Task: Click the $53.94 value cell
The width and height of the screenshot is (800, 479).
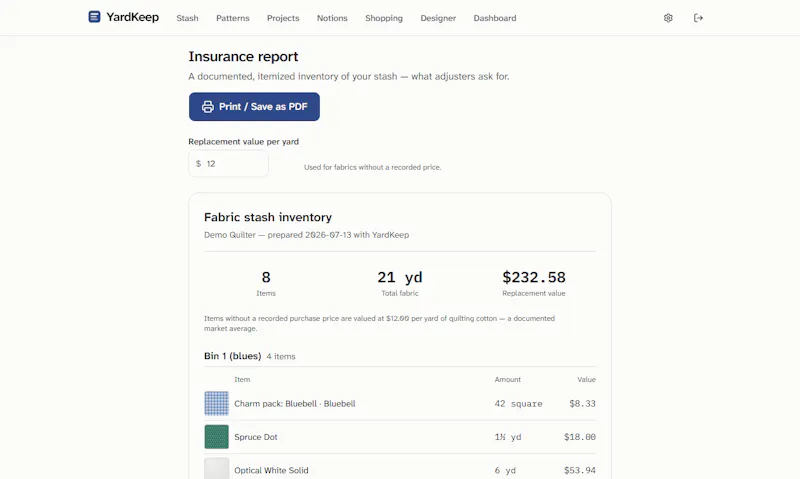Action: [x=580, y=470]
